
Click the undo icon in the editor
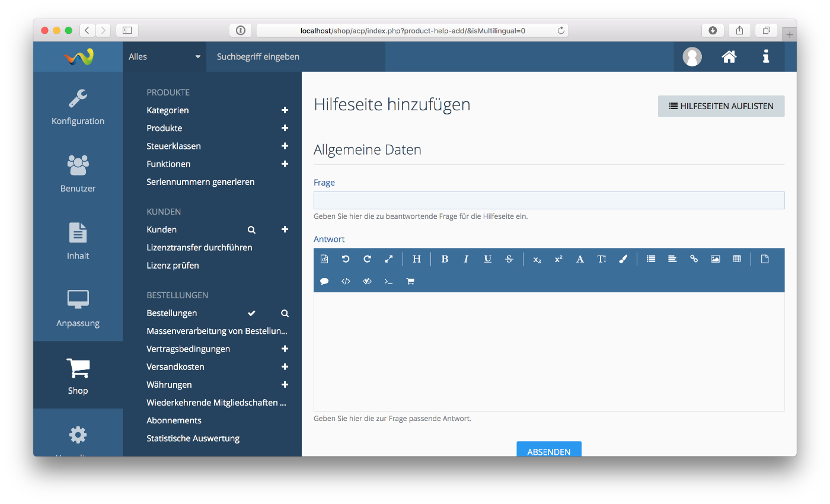[x=346, y=259]
